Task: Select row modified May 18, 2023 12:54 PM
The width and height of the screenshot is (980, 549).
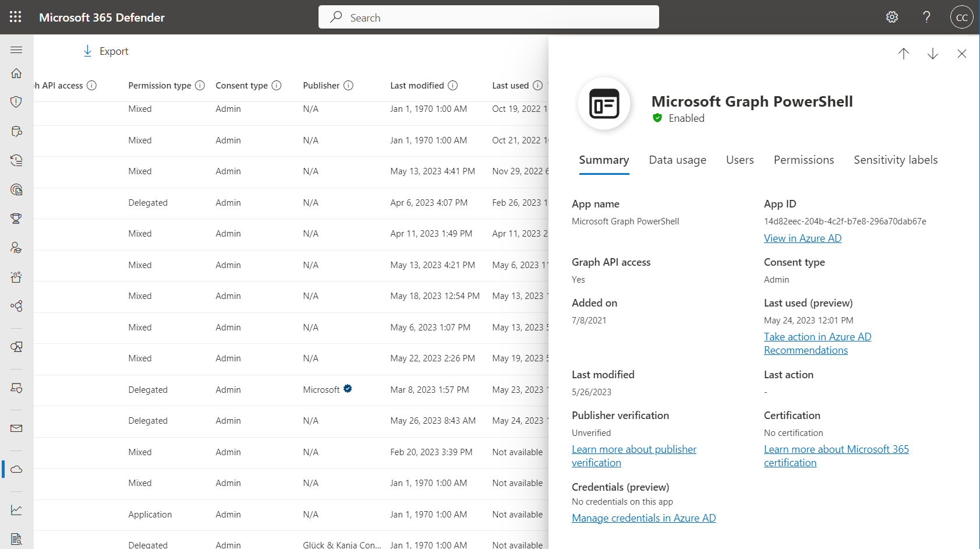Action: coord(291,296)
